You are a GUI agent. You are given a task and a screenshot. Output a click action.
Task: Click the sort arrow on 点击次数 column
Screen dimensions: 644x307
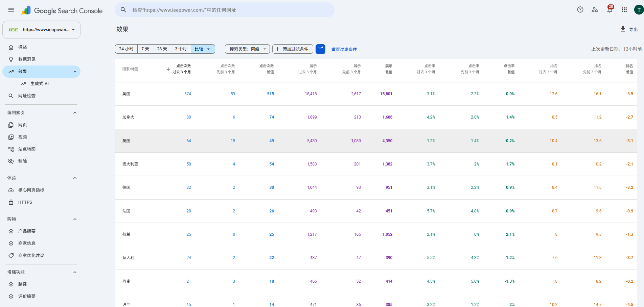(x=168, y=69)
